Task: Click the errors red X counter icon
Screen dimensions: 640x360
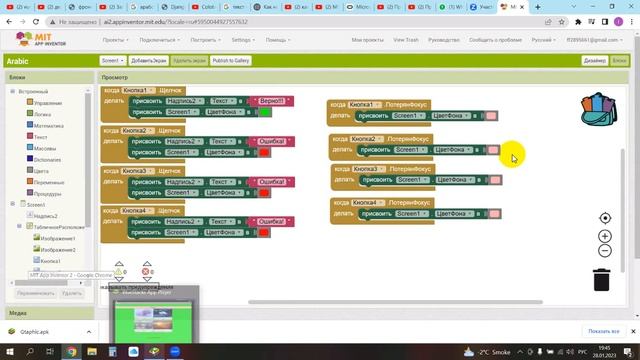Action: (x=145, y=271)
